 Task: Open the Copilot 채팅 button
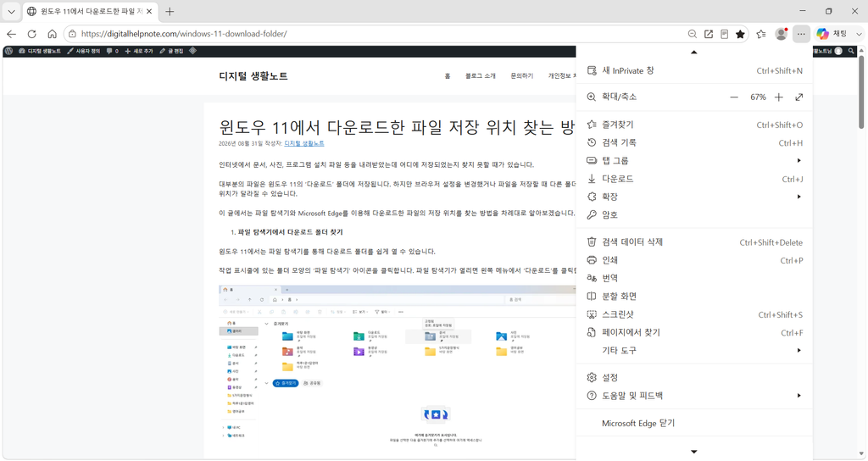point(832,34)
